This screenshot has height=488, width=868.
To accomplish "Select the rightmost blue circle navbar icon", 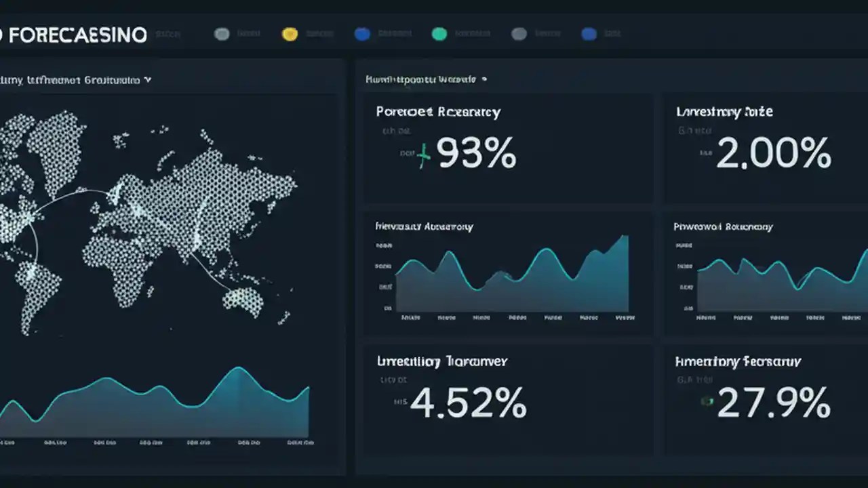I will [589, 33].
